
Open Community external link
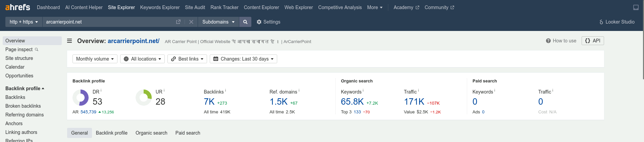(x=439, y=7)
